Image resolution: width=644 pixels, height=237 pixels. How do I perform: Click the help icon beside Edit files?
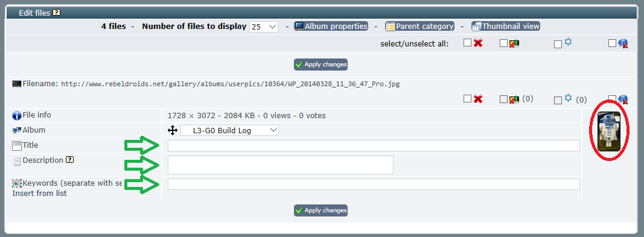(x=57, y=13)
